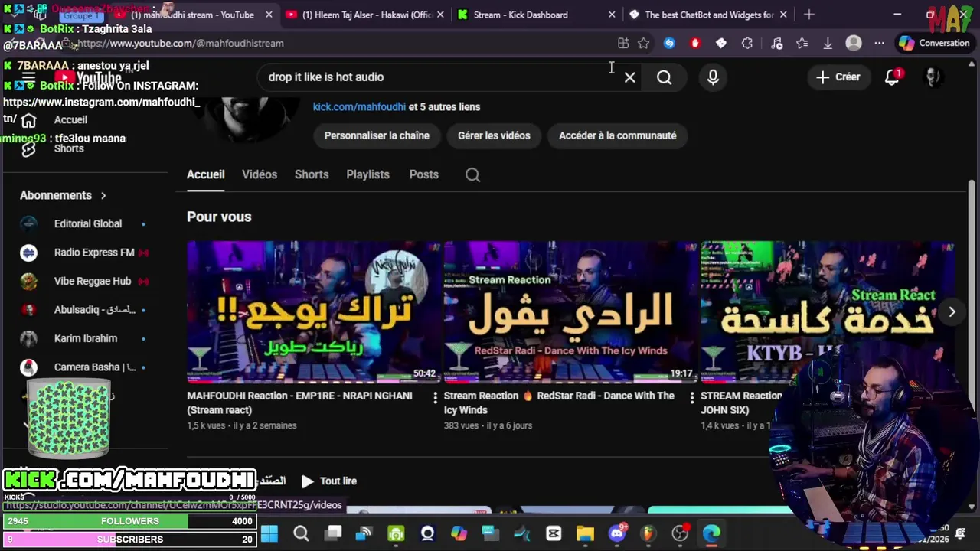980x551 pixels.
Task: Open options for RedStar Radi video
Action: coord(691,397)
